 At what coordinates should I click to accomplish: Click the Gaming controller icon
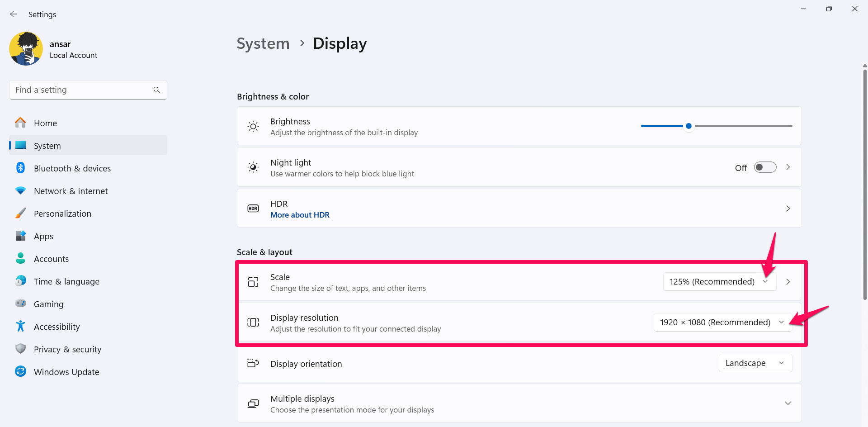coord(21,303)
